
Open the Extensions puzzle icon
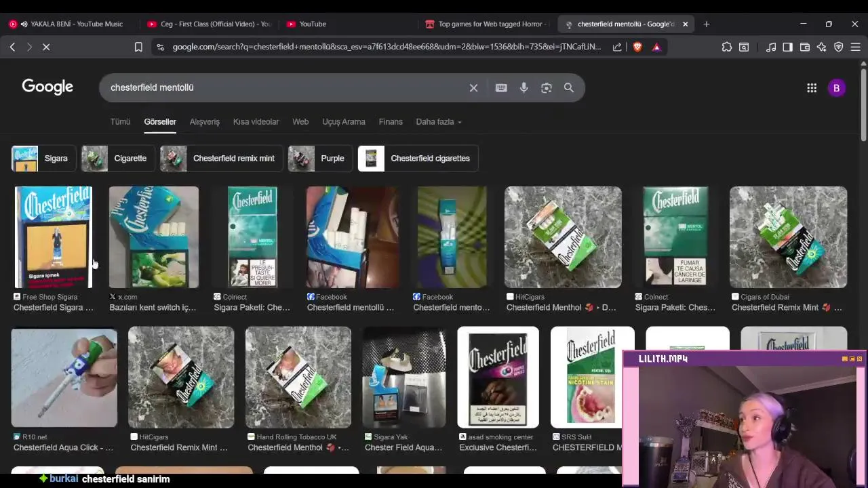point(727,47)
